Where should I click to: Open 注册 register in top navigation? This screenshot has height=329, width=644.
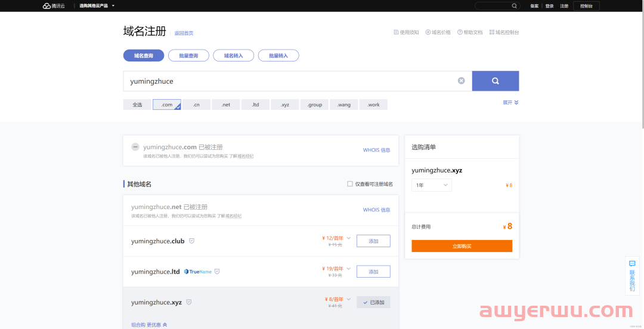coord(564,6)
